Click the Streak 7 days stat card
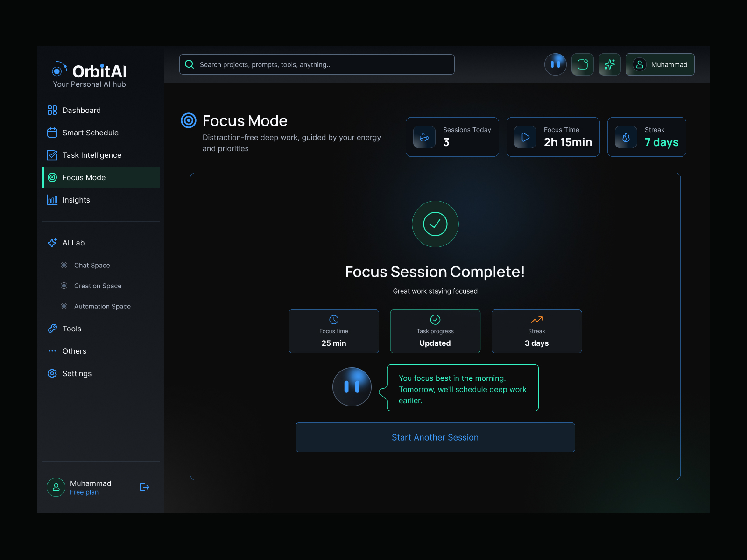This screenshot has width=747, height=560. (x=647, y=137)
